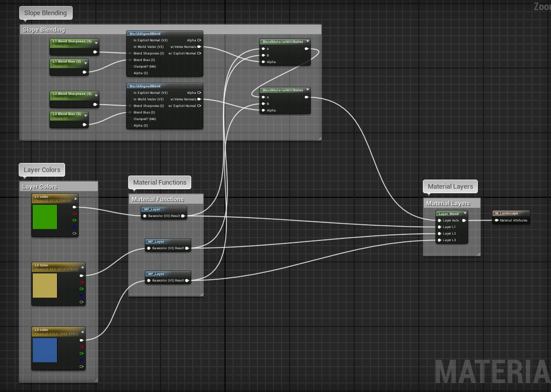551x392 pixels.
Task: Click the Slope Blending comment box resize corner
Action: [319, 138]
